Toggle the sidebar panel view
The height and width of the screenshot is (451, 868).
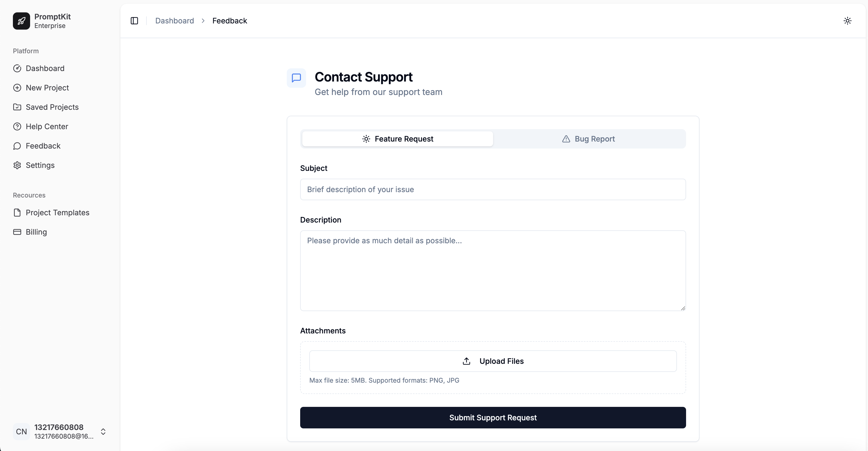134,21
